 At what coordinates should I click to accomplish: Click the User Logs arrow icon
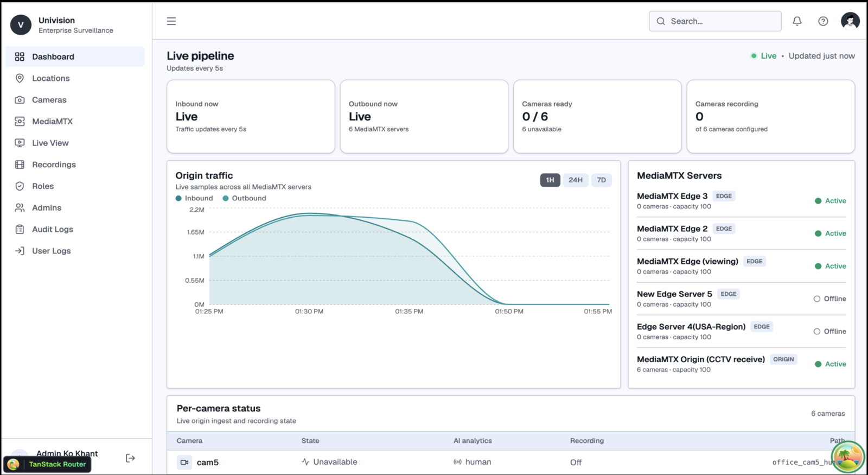pyautogui.click(x=20, y=251)
